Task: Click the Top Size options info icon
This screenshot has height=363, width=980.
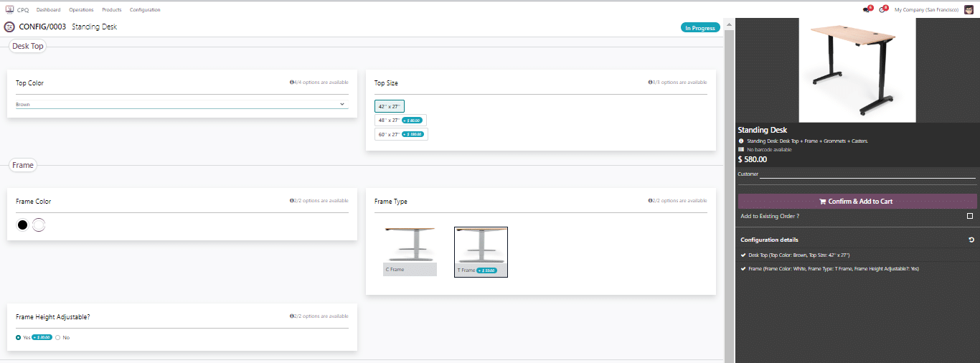Action: [x=651, y=82]
